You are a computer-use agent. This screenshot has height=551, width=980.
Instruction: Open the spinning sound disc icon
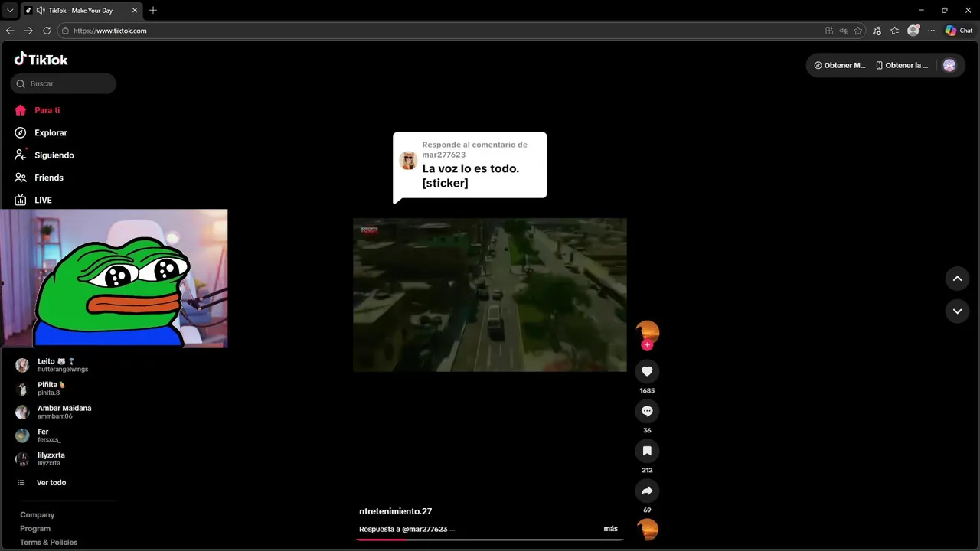tap(648, 529)
